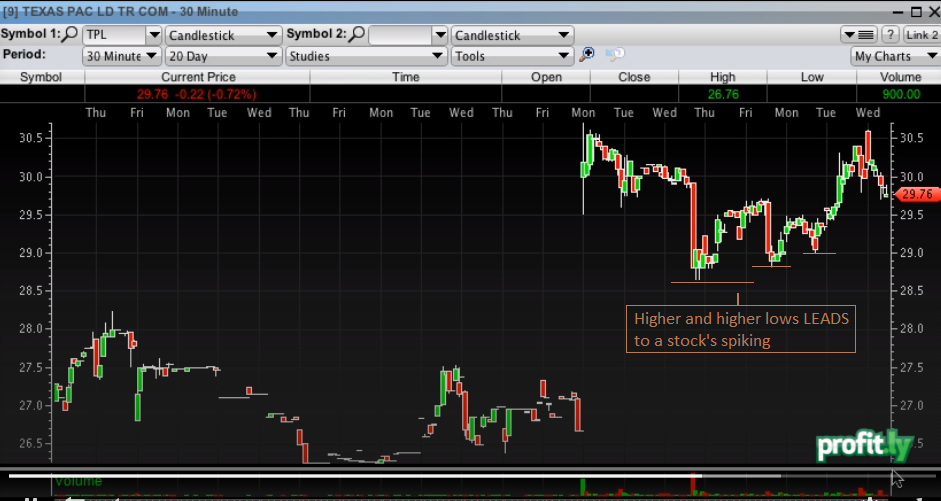Open the Symbol 1 search magnifier
The image size is (941, 501).
coord(71,34)
